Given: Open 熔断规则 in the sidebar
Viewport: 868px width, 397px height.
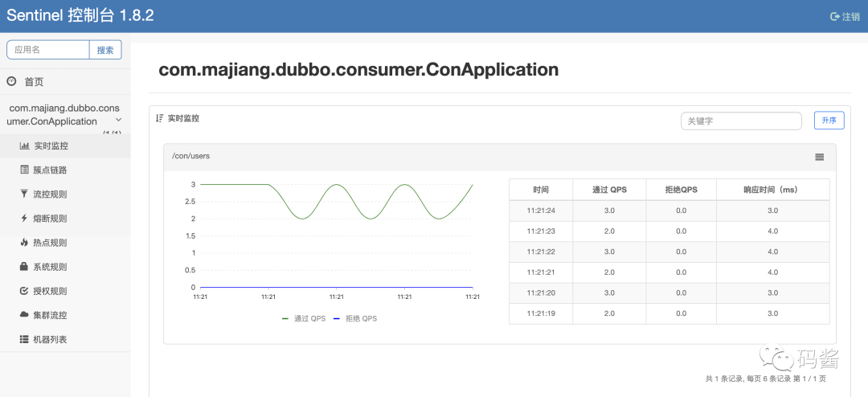Looking at the screenshot, I should (x=65, y=218).
